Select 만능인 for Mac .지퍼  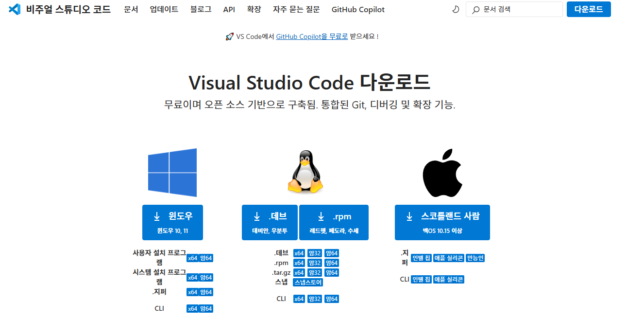[x=475, y=258]
